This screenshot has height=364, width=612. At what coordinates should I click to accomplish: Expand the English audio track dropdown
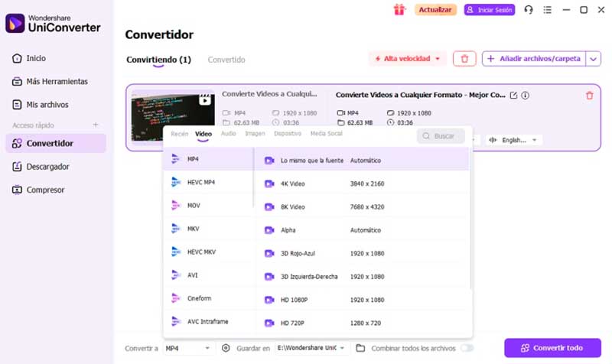513,140
